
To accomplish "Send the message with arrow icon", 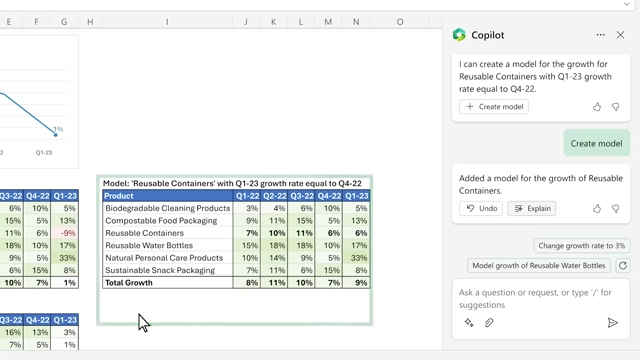I will point(612,323).
